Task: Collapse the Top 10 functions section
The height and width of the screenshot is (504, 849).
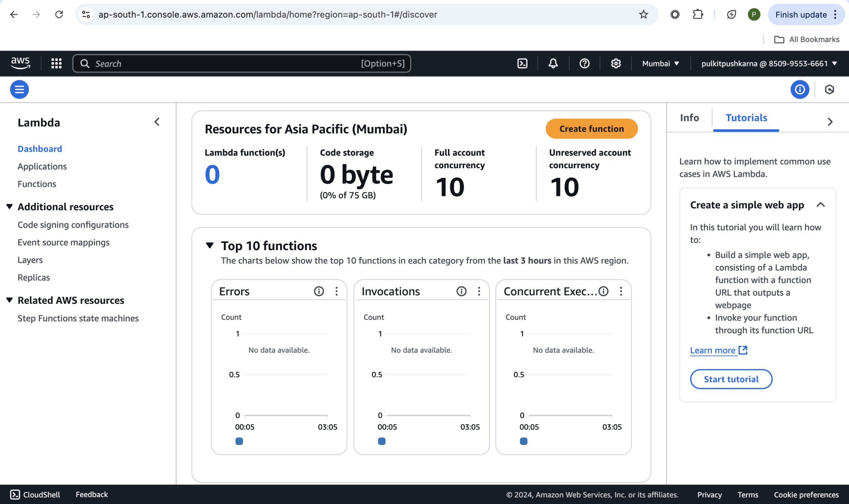Action: (x=210, y=245)
